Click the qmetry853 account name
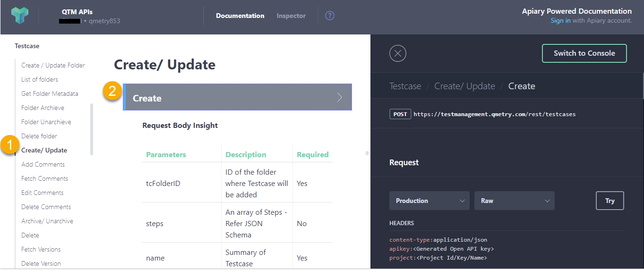The height and width of the screenshot is (270, 644). (x=104, y=21)
